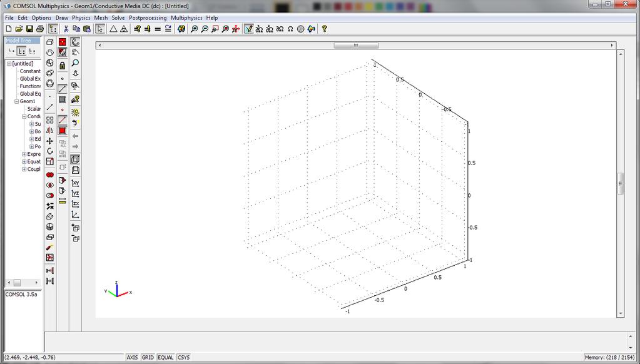Toggle EQUAL in the status bar
Image resolution: width=640 pixels, height=364 pixels.
point(165,357)
